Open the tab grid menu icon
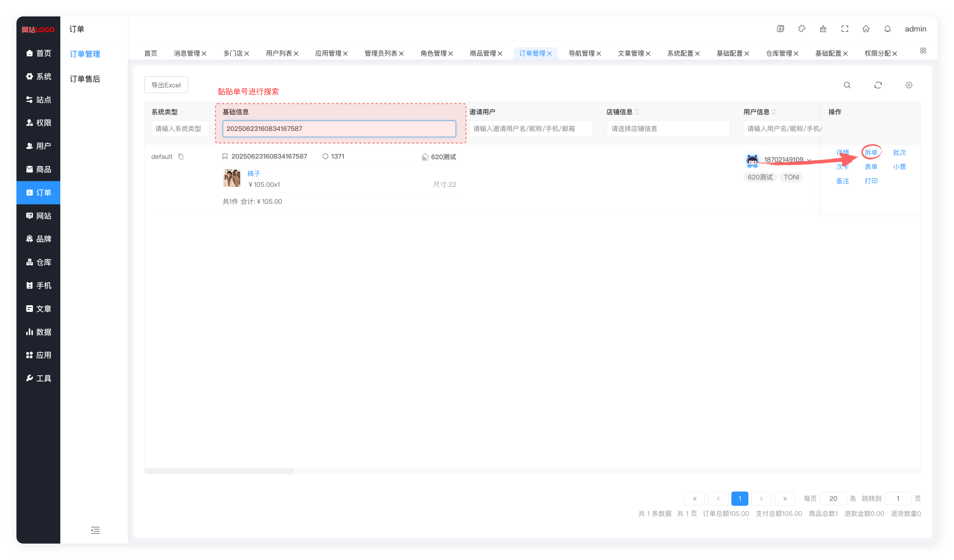 pos(923,50)
